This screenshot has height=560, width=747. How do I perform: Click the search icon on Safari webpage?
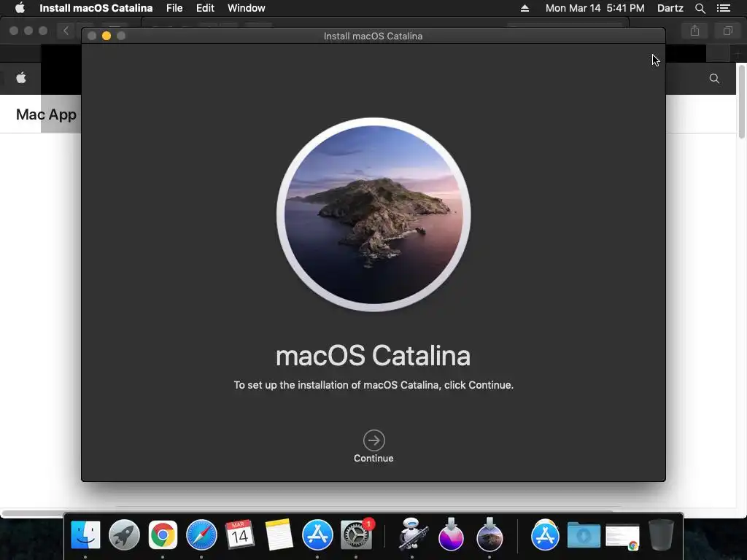pos(714,79)
